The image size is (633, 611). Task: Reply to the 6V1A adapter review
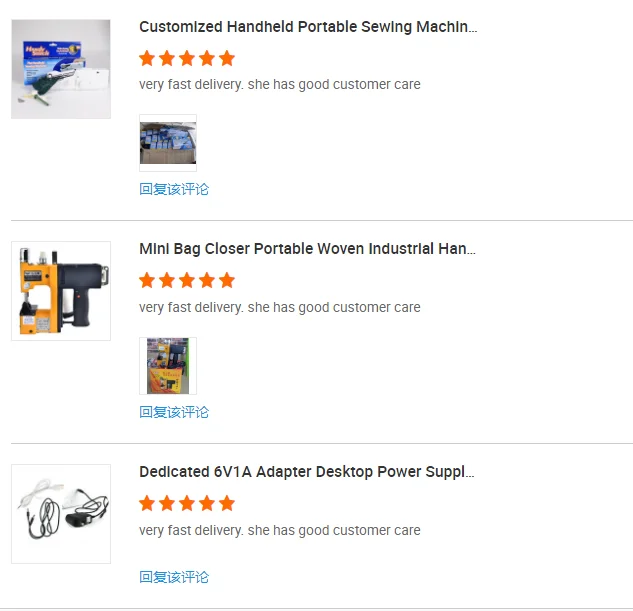[x=174, y=577]
